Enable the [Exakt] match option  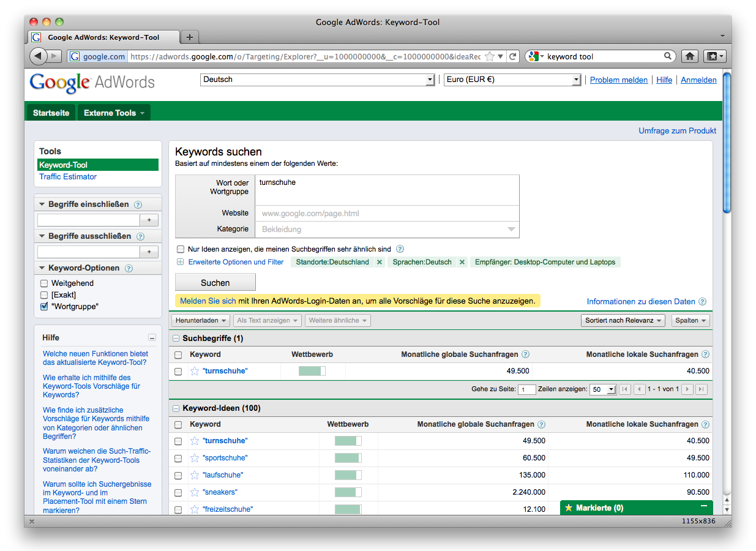[44, 295]
